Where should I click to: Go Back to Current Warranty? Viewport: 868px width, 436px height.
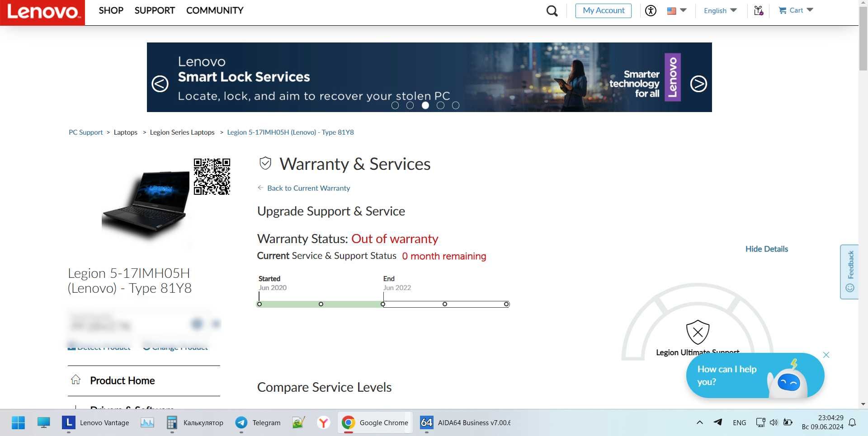tap(308, 188)
